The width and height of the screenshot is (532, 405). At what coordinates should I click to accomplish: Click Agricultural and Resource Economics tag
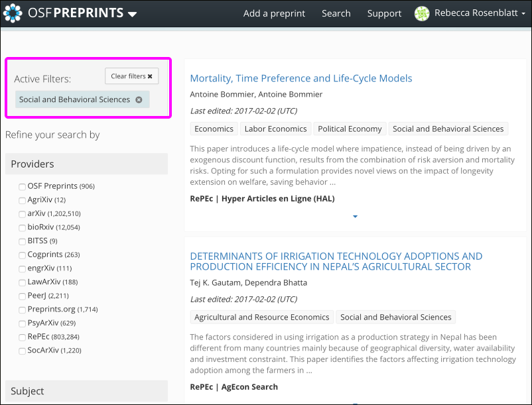(x=262, y=318)
